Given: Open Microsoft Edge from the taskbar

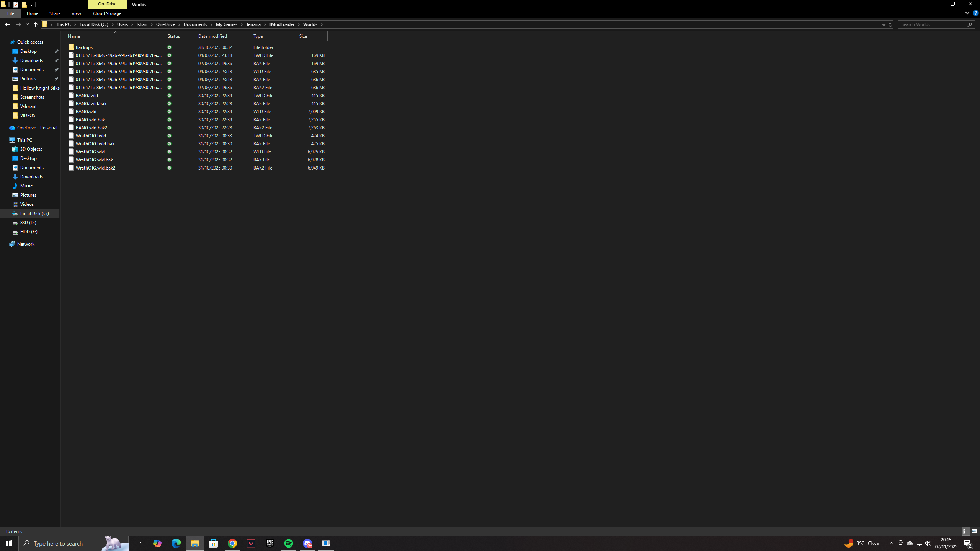Looking at the screenshot, I should (x=176, y=543).
